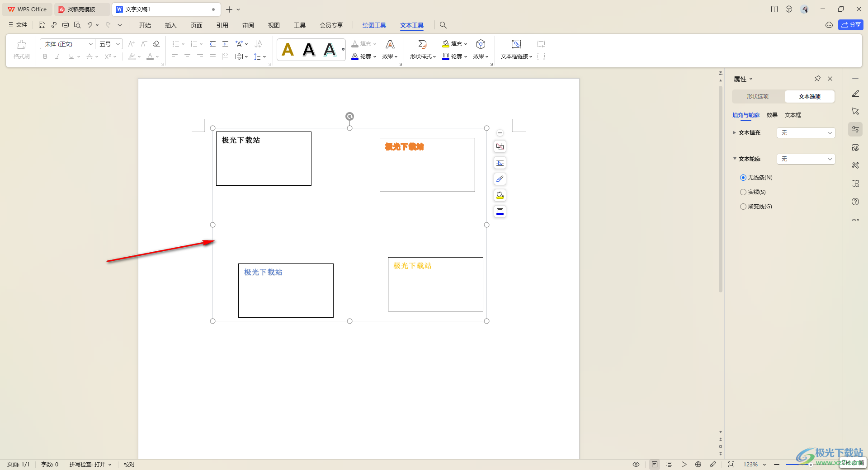868x470 pixels.
Task: Click the floating shape outline icon
Action: coord(500,211)
